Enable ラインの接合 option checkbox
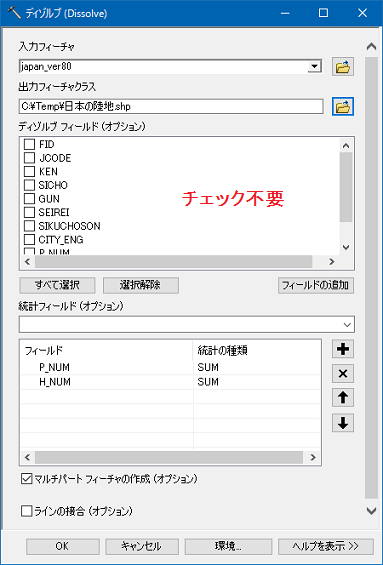 tap(26, 511)
